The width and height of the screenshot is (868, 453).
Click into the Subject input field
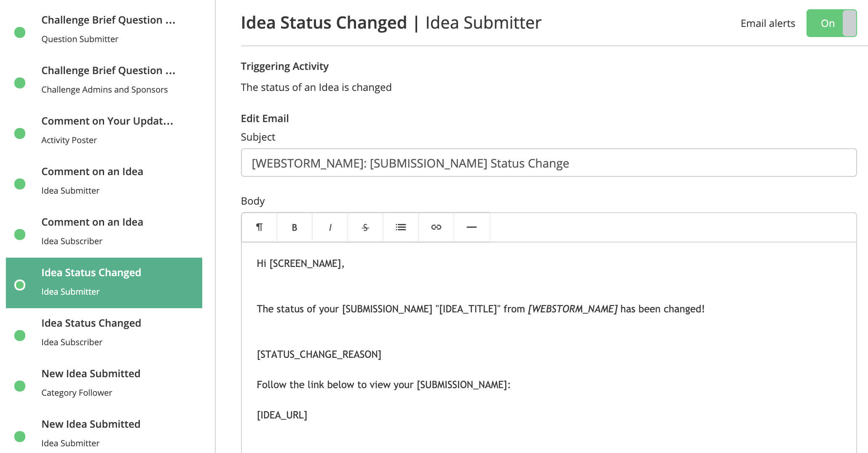click(549, 163)
